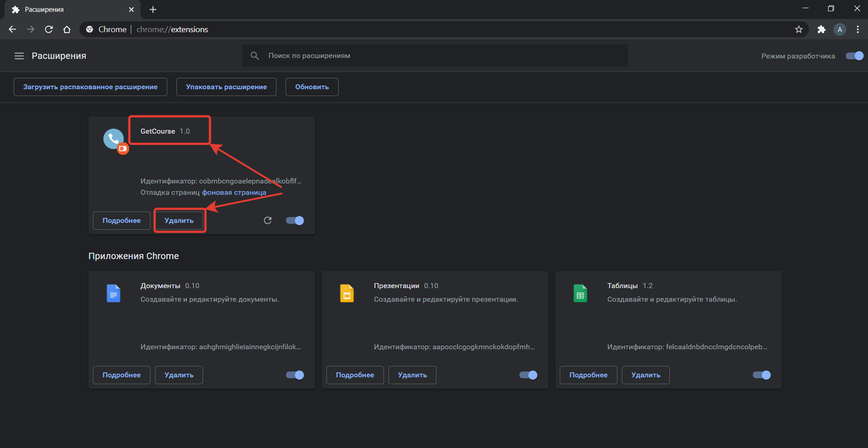Click the Chrome site info chip
The image size is (868, 448).
[x=106, y=30]
